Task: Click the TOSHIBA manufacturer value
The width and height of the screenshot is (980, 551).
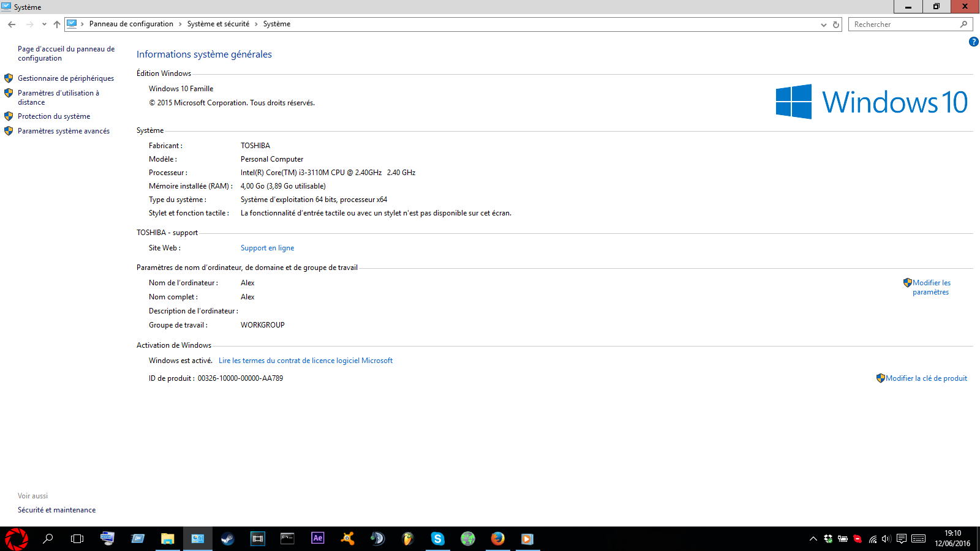Action: pyautogui.click(x=255, y=146)
